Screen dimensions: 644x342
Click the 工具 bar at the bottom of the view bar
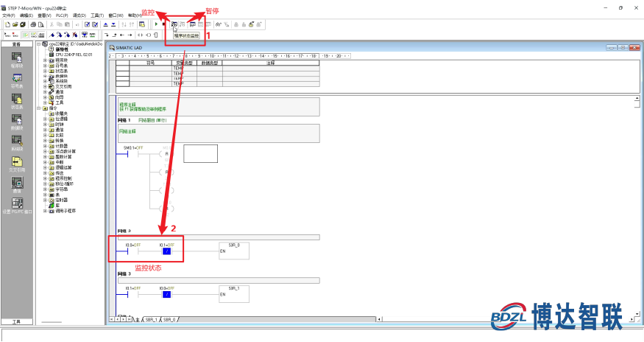(x=17, y=322)
